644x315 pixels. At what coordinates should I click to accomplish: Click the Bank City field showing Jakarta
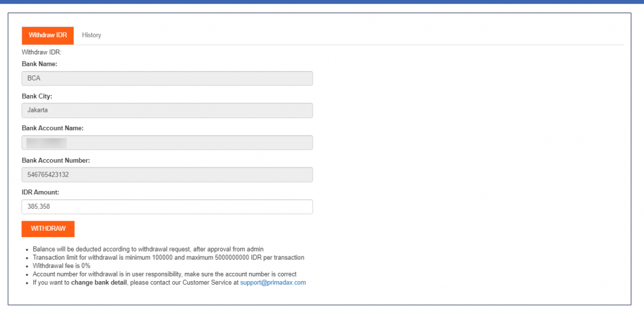pos(167,111)
